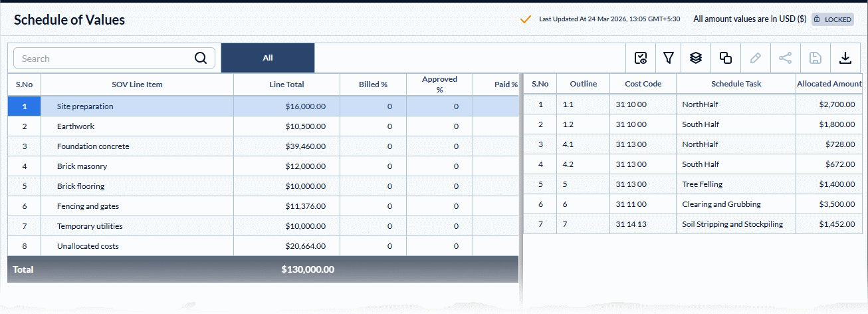
Task: Click the magnifier search icon
Action: click(201, 58)
